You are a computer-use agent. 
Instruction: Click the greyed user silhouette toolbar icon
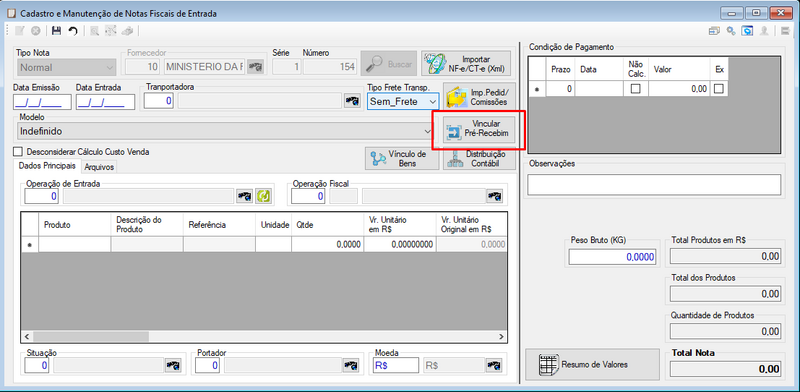tap(764, 31)
